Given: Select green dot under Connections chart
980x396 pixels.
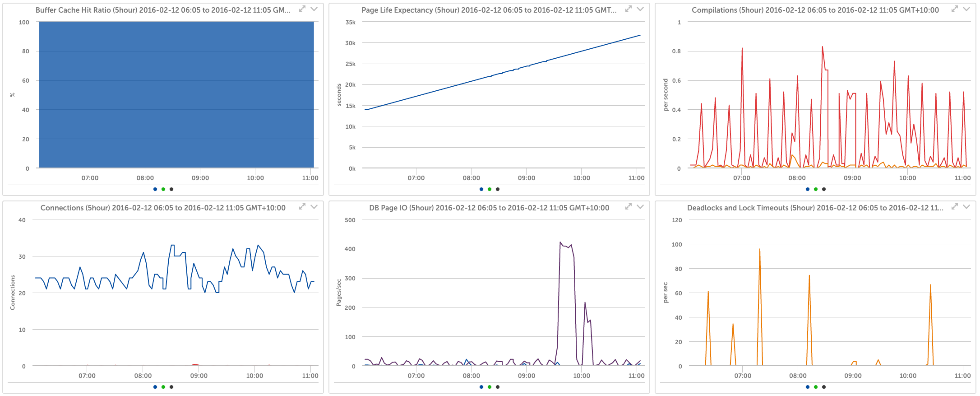Looking at the screenshot, I should point(163,387).
